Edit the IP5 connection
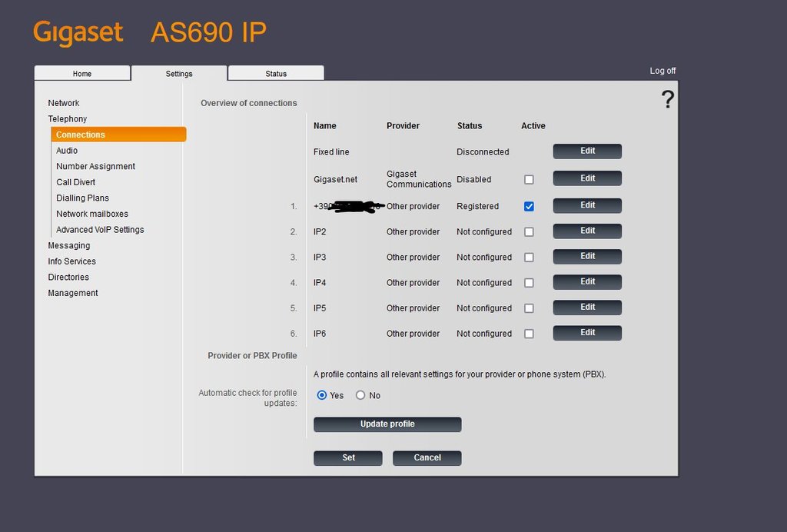The width and height of the screenshot is (787, 532). pyautogui.click(x=587, y=308)
